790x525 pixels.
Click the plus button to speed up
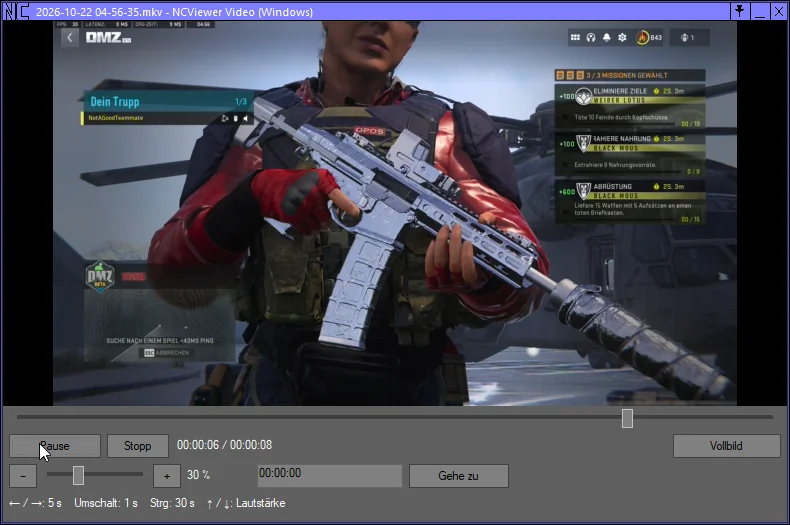[167, 476]
